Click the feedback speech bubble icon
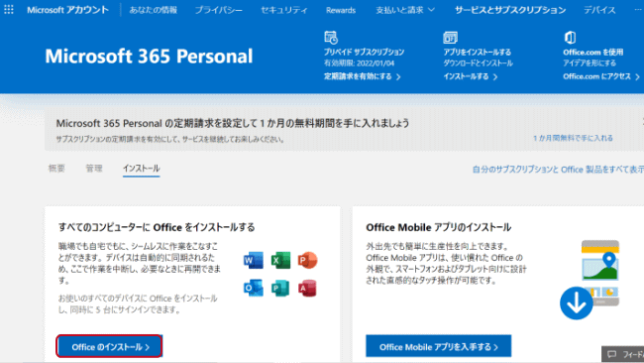This screenshot has height=363, width=644. click(x=612, y=354)
